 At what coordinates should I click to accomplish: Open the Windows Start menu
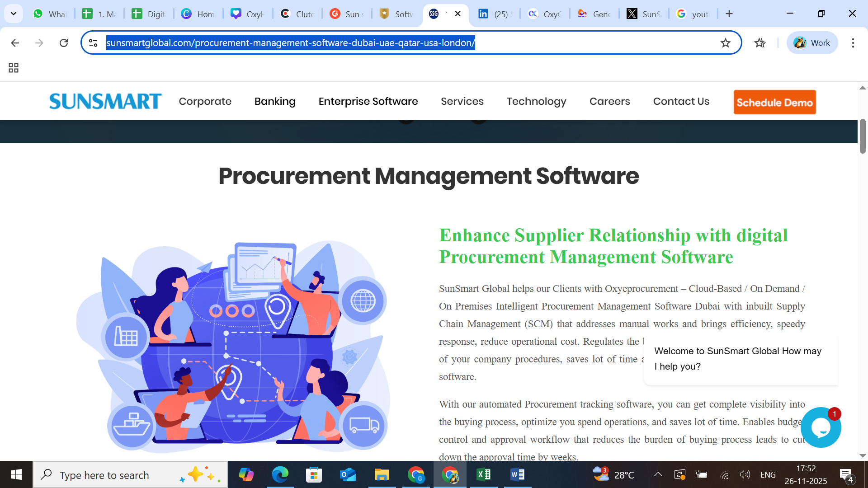(16, 474)
